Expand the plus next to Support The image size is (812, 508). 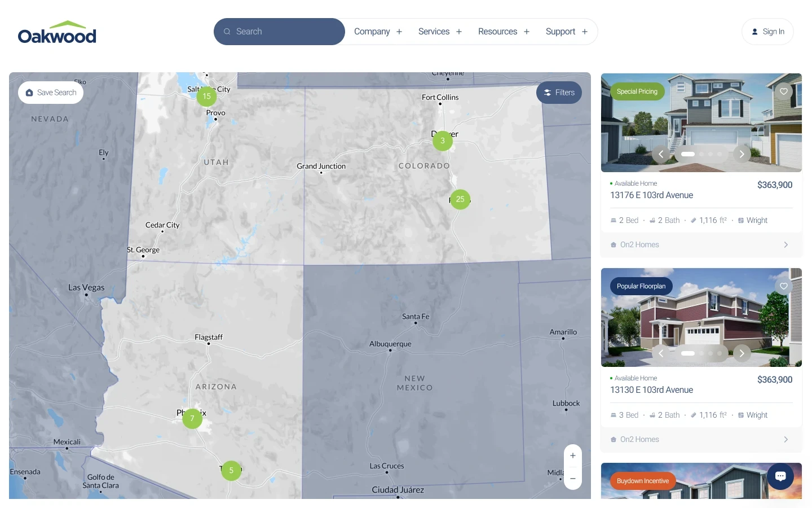tap(585, 32)
